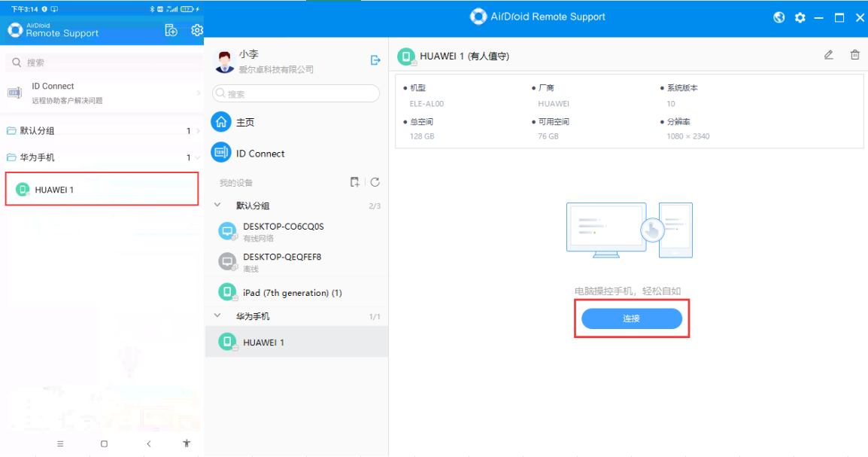Select HUAWEI 1 in desktop device list
This screenshot has width=868, height=457.
click(296, 342)
